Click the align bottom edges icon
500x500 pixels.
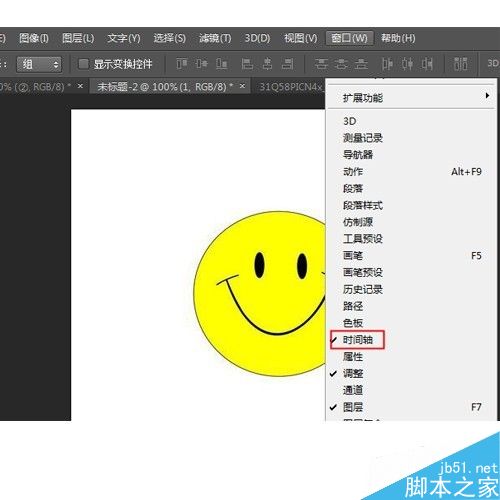tap(222, 63)
